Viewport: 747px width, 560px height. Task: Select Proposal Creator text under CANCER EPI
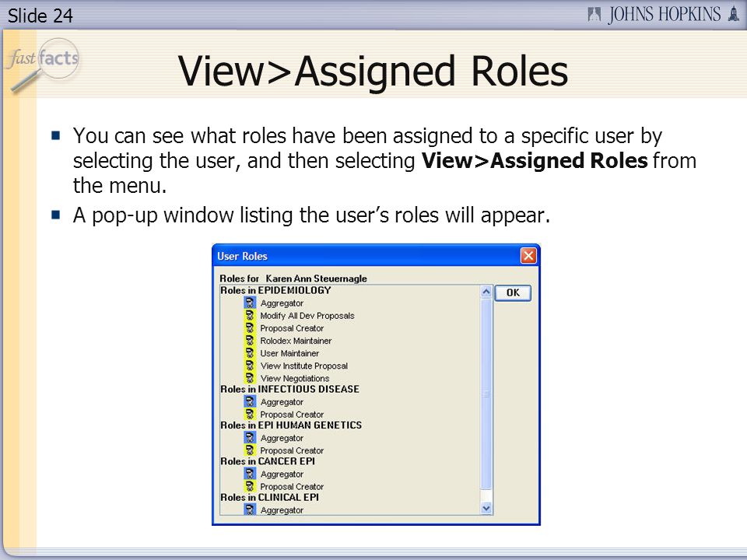pyautogui.click(x=292, y=487)
